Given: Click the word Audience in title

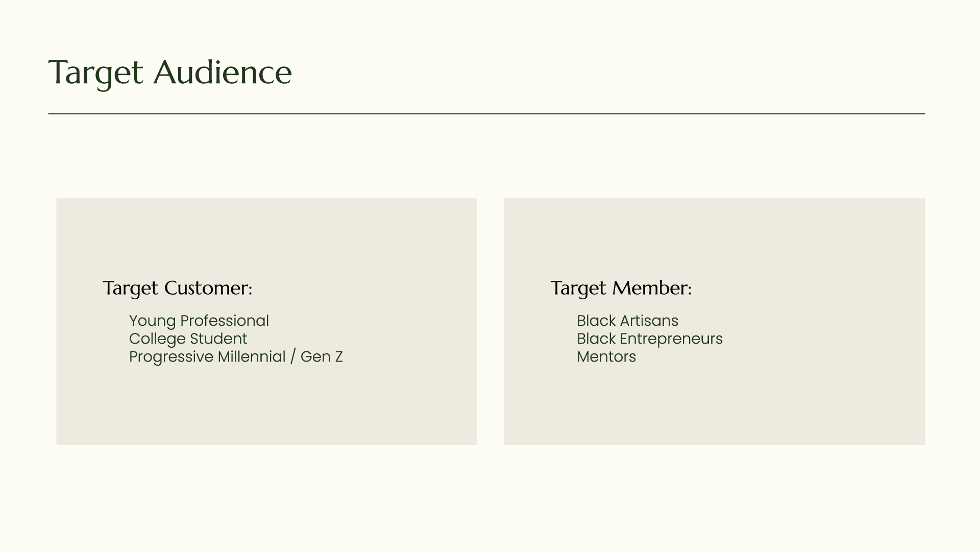Looking at the screenshot, I should 223,72.
